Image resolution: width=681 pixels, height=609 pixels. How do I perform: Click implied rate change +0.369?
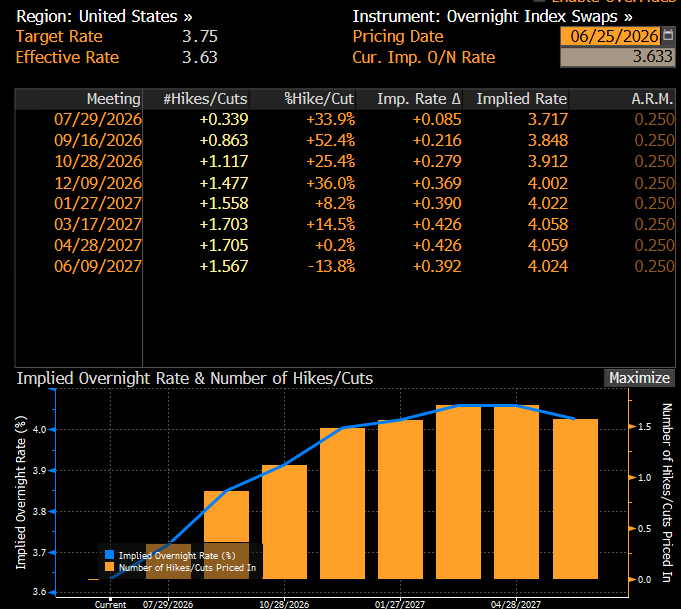coord(437,183)
